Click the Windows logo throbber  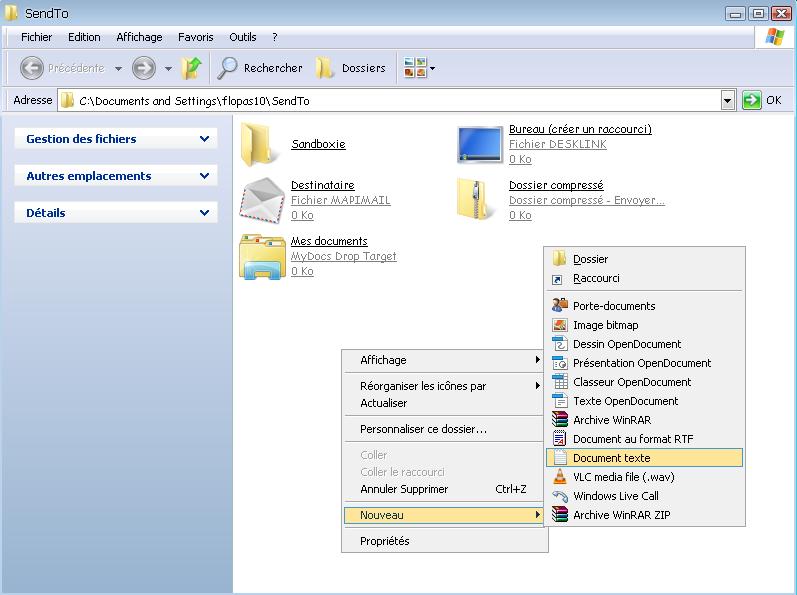[775, 37]
